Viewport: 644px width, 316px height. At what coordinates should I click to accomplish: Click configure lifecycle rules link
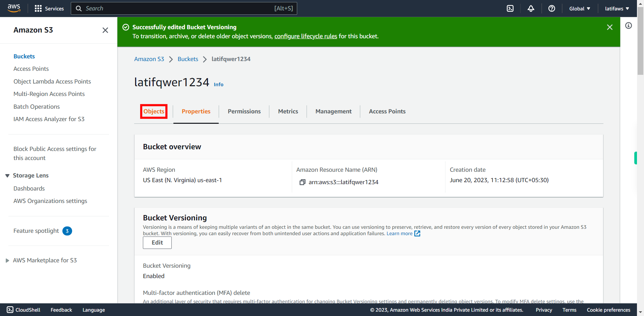[306, 36]
